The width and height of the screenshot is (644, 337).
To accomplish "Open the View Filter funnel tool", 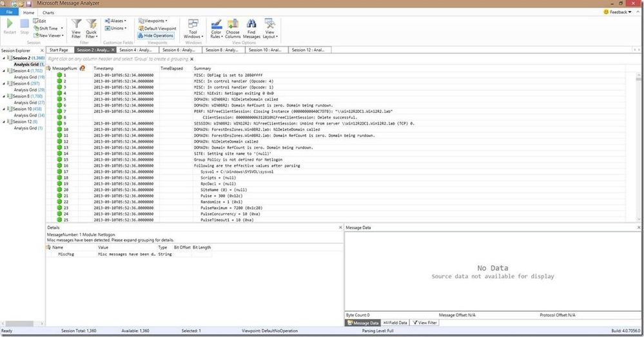I will (x=77, y=28).
